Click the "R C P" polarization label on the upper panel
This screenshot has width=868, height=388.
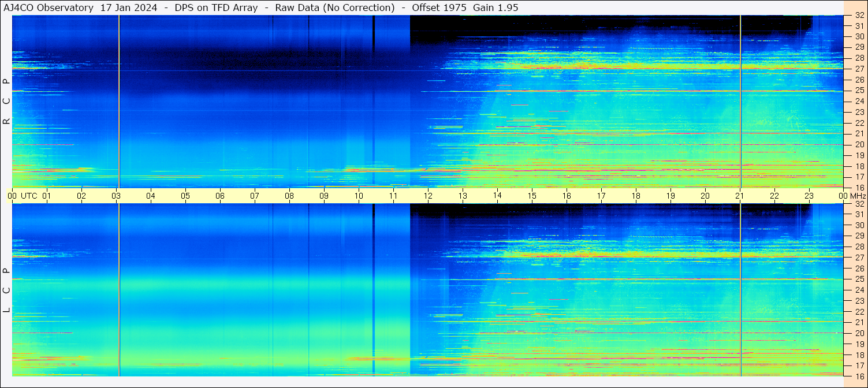[6, 101]
